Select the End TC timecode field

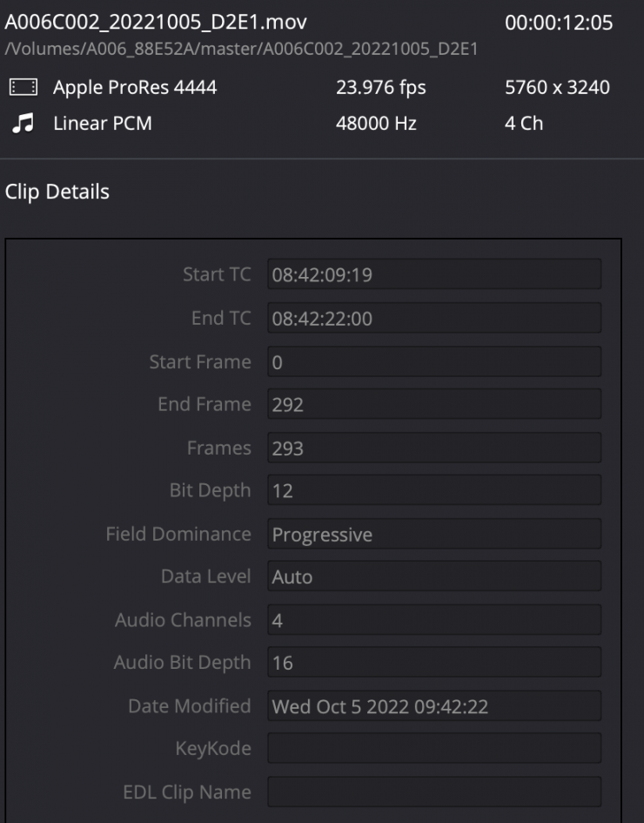tap(433, 319)
